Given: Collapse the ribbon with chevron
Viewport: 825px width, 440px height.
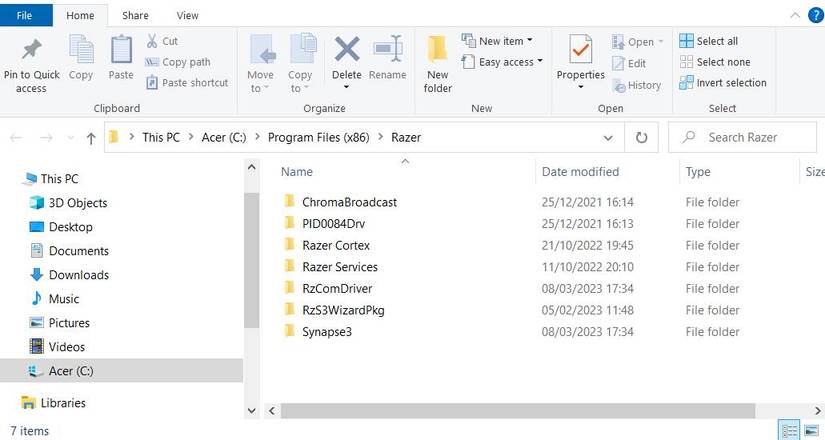Looking at the screenshot, I should (795, 16).
